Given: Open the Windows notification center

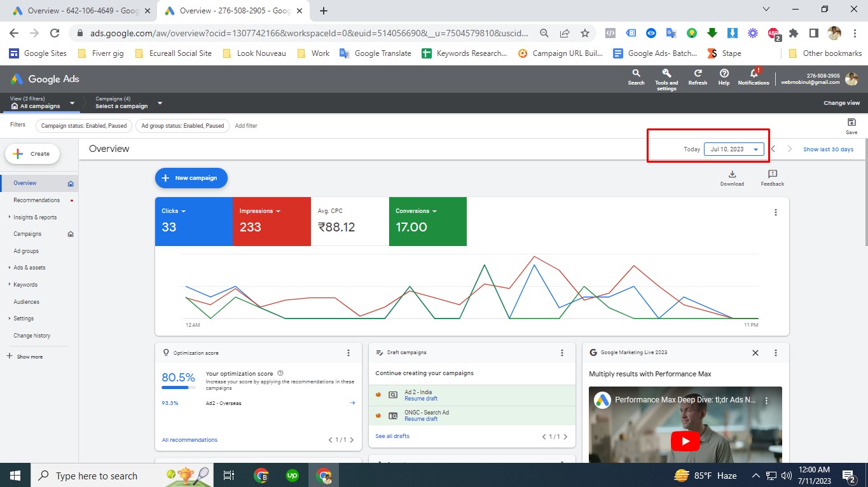Looking at the screenshot, I should click(848, 476).
